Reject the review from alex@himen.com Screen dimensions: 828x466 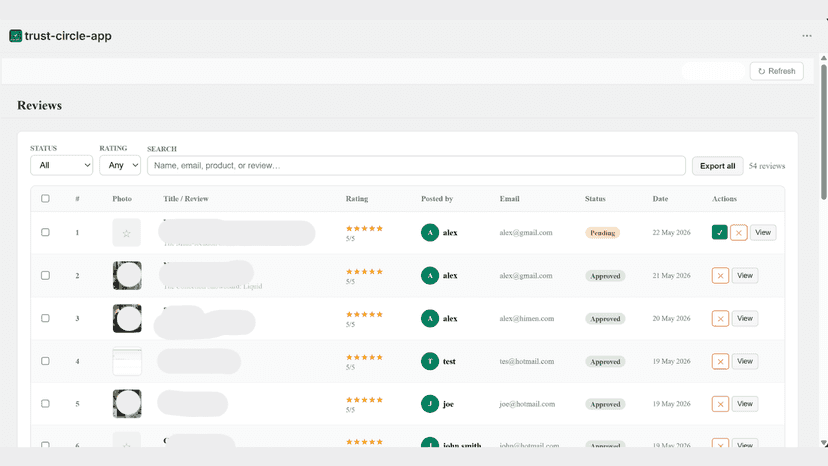click(720, 319)
